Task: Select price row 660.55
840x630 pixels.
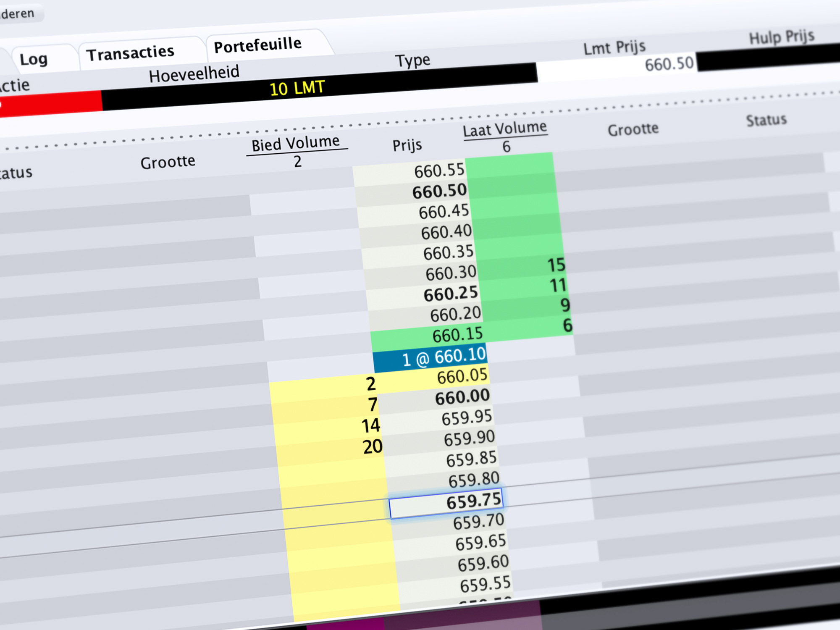Action: coord(409,172)
